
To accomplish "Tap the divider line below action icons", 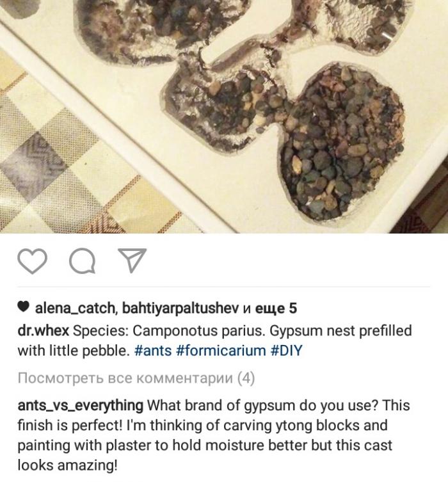I will tap(224, 287).
